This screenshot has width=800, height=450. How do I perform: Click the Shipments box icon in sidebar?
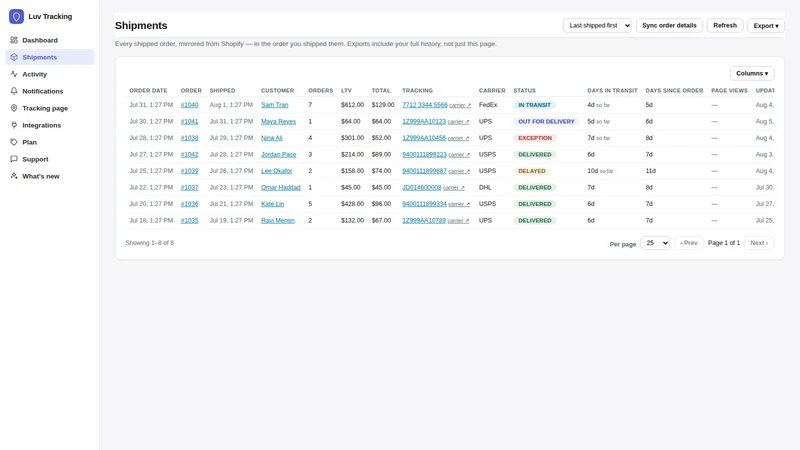(x=14, y=57)
